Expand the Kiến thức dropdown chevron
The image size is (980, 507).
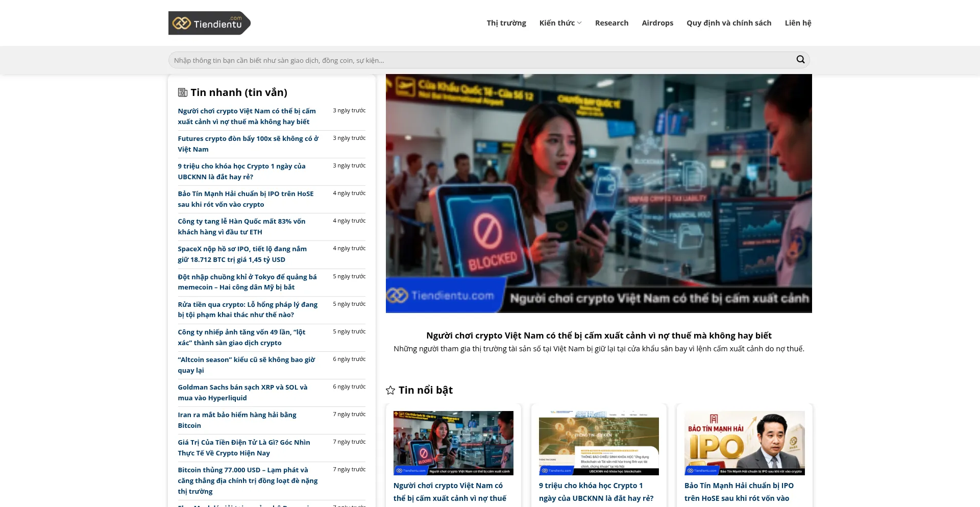pos(579,23)
